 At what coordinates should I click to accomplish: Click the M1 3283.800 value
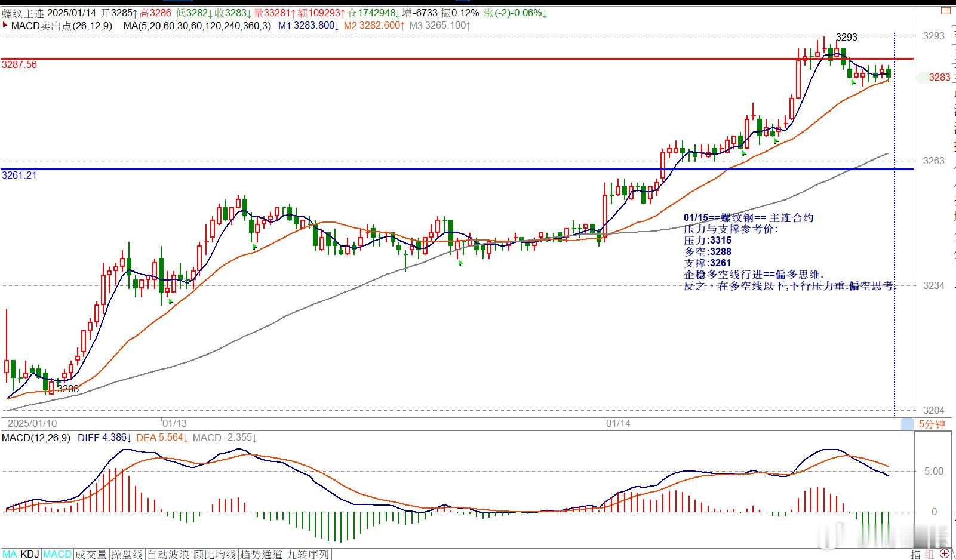click(309, 26)
